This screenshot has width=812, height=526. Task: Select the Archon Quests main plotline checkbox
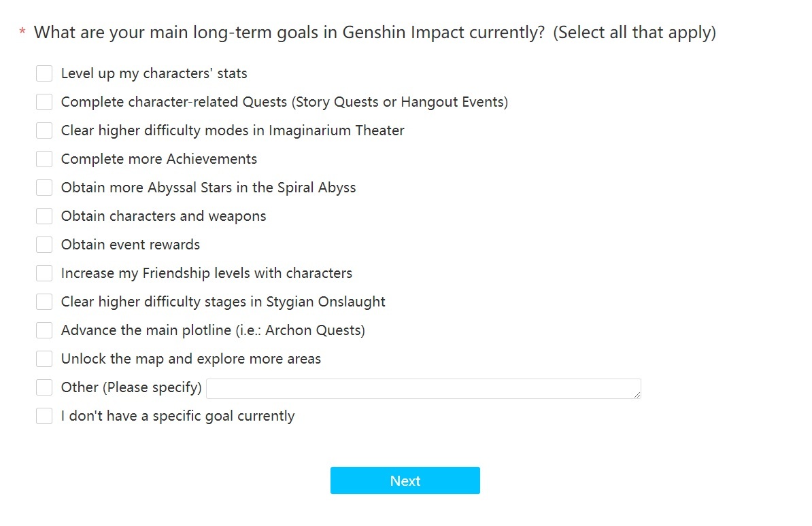coord(44,330)
